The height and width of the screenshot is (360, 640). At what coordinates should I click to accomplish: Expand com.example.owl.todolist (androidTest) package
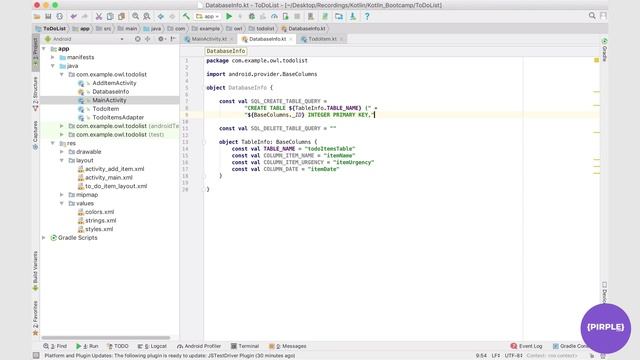(x=62, y=126)
